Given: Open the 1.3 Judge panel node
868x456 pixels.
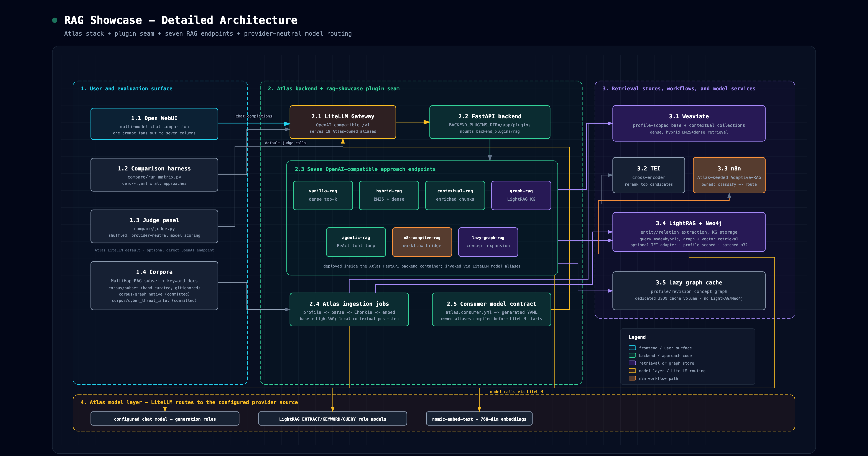Looking at the screenshot, I should pos(154,226).
